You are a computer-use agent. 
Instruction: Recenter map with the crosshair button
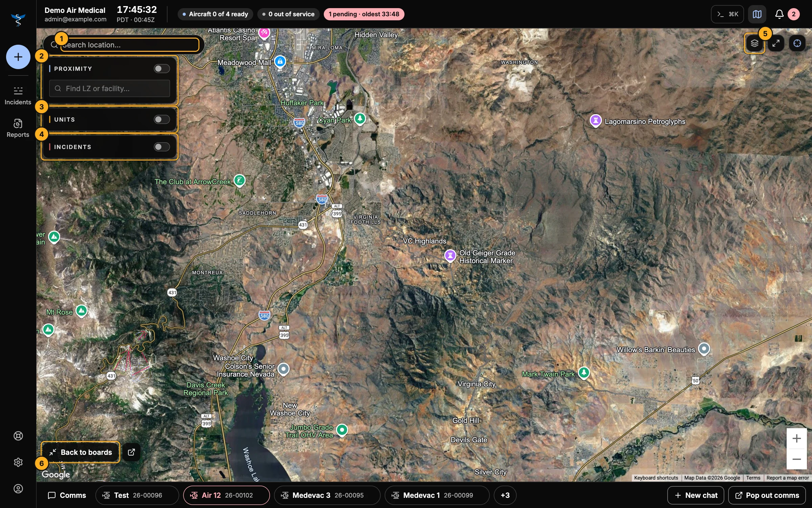797,43
